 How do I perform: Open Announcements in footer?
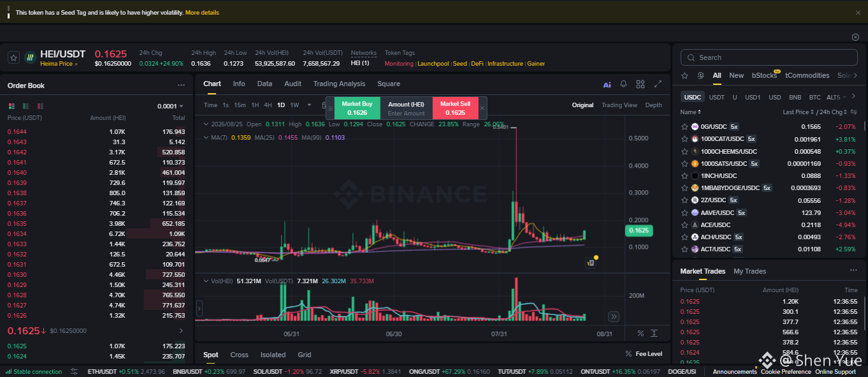point(735,371)
